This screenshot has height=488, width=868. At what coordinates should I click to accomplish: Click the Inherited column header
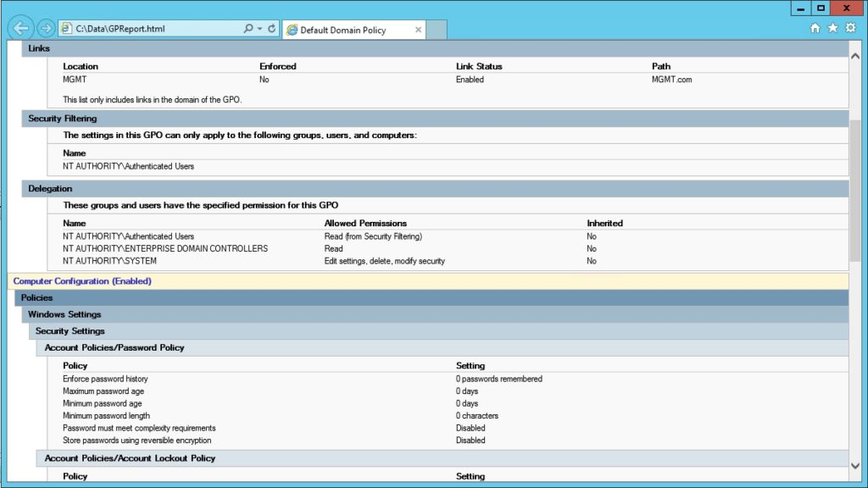point(604,224)
